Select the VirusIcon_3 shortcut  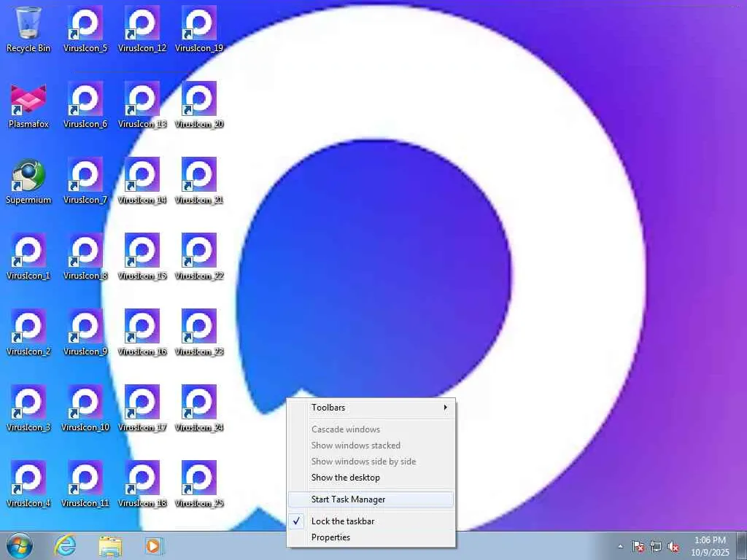28,408
